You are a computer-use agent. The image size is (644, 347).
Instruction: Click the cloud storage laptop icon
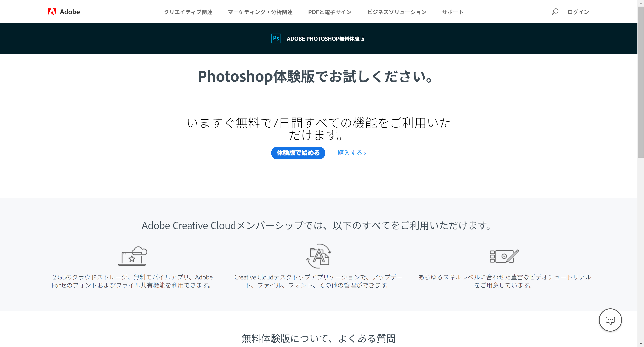pos(133,256)
